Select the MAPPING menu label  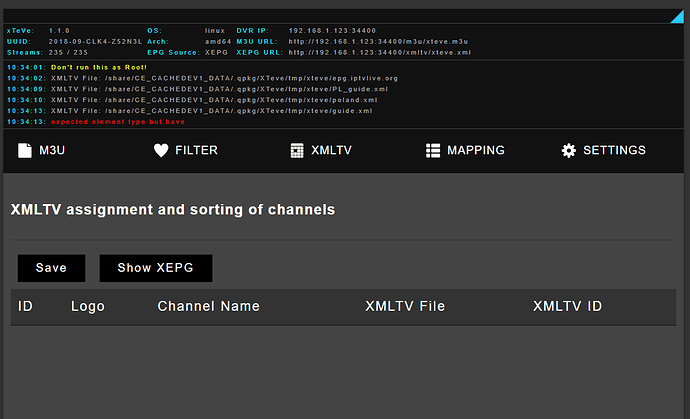(x=476, y=151)
